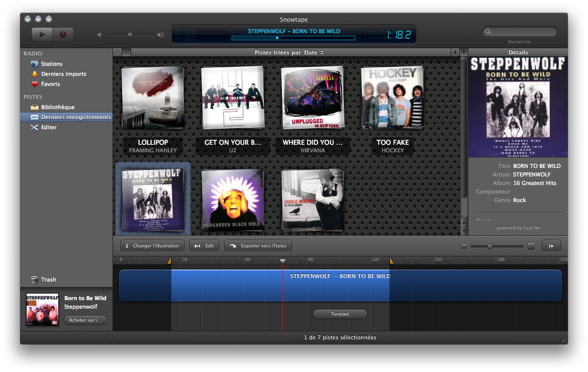Click the Edit button
Screen dimensions: 588x372
tap(205, 246)
